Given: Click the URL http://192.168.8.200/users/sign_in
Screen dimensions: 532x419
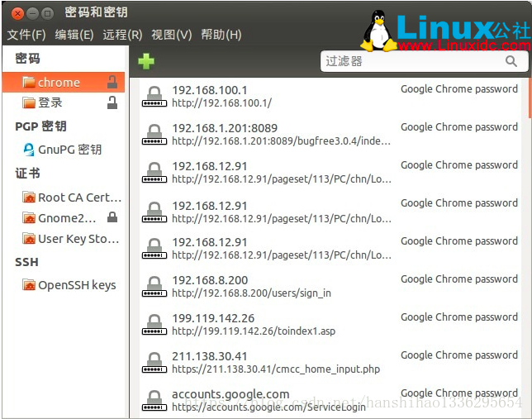Looking at the screenshot, I should (251, 293).
